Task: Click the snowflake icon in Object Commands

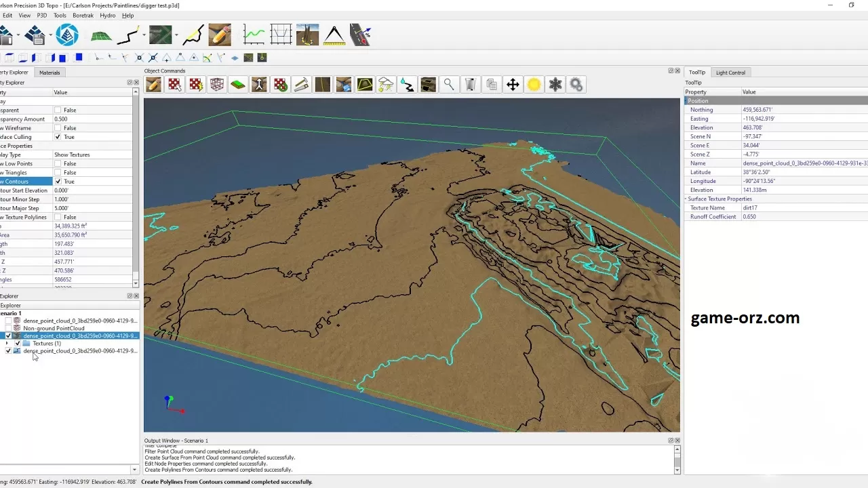Action: [555, 85]
